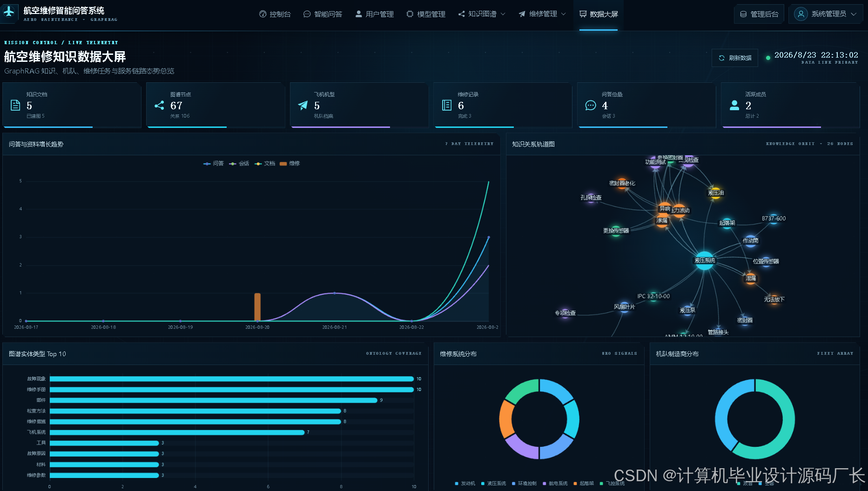Click the 液压系统 hub node in graph
Image resolution: width=868 pixels, height=491 pixels.
(x=704, y=260)
